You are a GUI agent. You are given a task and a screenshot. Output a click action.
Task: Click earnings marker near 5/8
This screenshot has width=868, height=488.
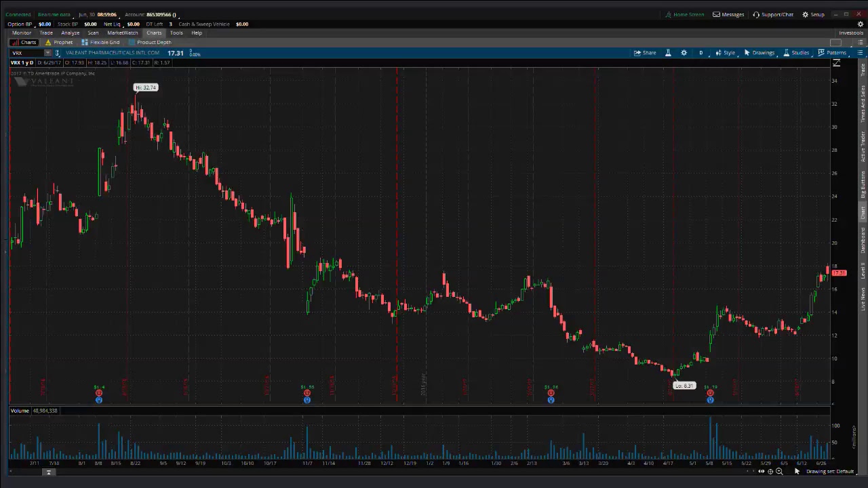click(x=710, y=393)
